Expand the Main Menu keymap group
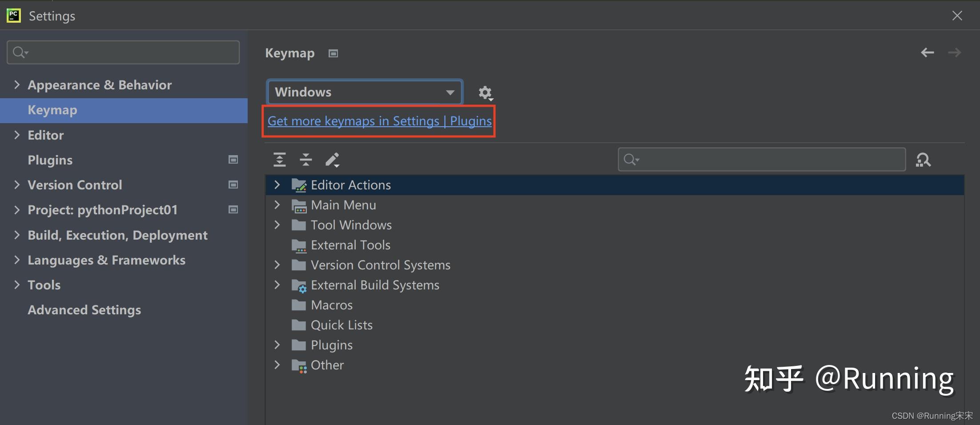The height and width of the screenshot is (425, 980). point(277,205)
